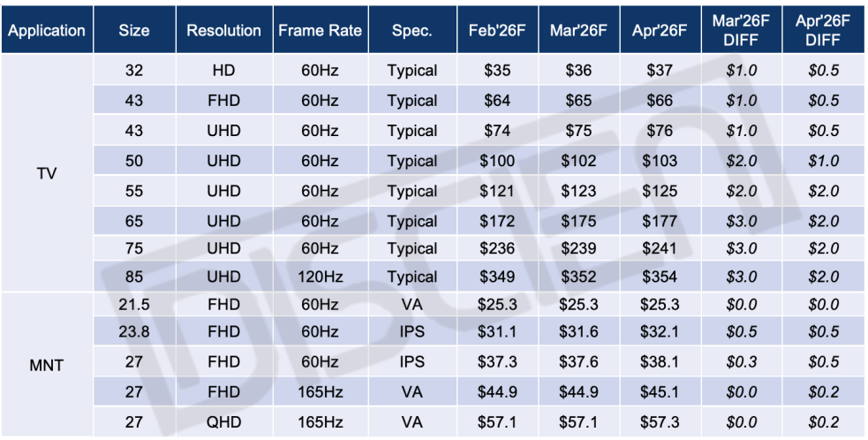Select the $31.1 price cell
Viewport: 868px width, 440px height.
coord(496,332)
